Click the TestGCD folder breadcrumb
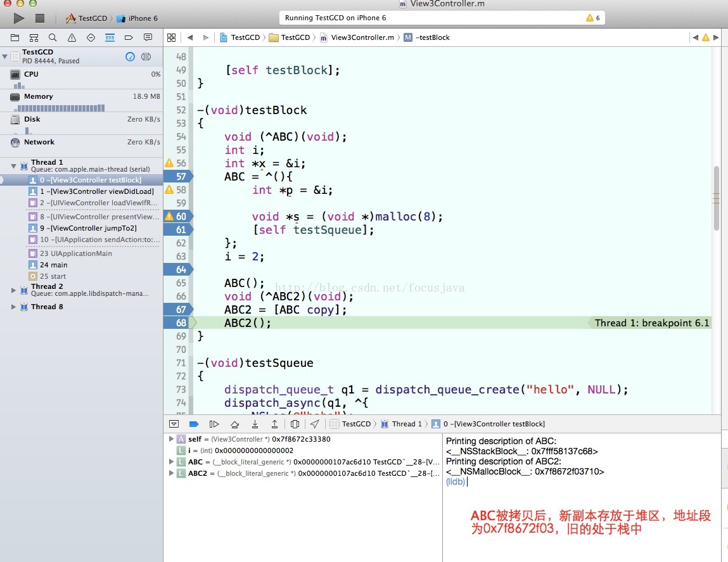The image size is (728, 562). point(290,37)
